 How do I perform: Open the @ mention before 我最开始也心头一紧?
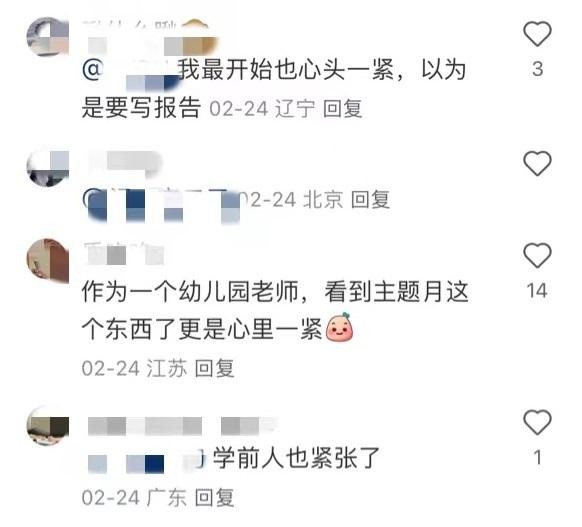(130, 73)
